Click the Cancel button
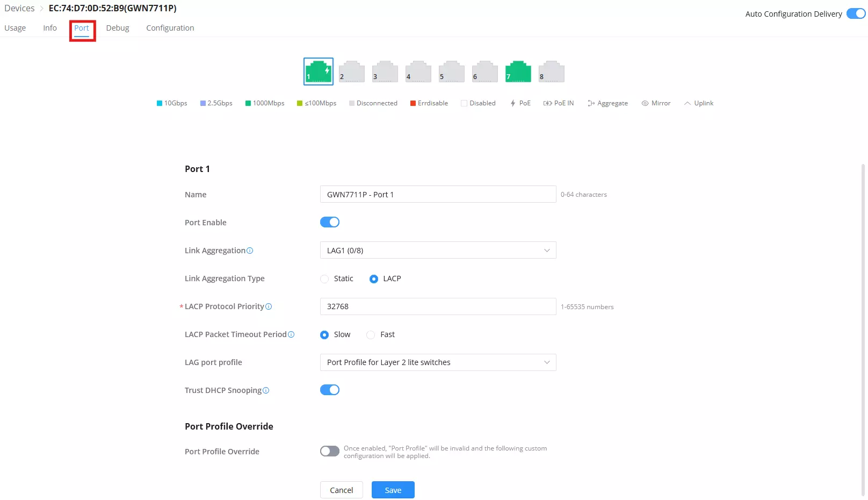Screen dimensions: 868x500 pos(342,490)
